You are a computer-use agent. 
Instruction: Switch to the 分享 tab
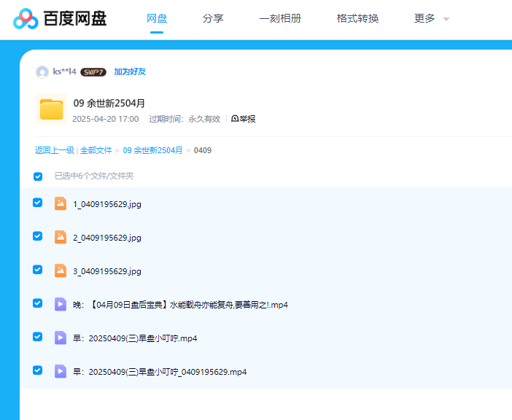pyautogui.click(x=213, y=19)
